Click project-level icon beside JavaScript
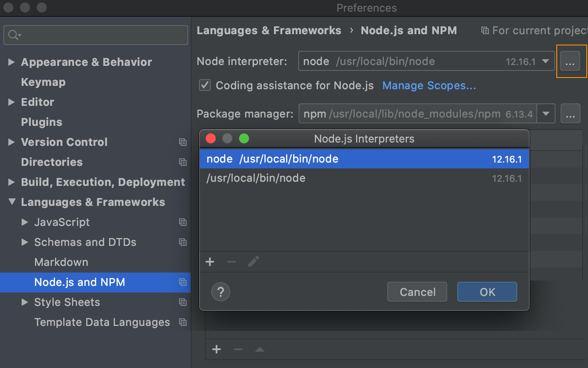The height and width of the screenshot is (368, 588). click(x=182, y=222)
